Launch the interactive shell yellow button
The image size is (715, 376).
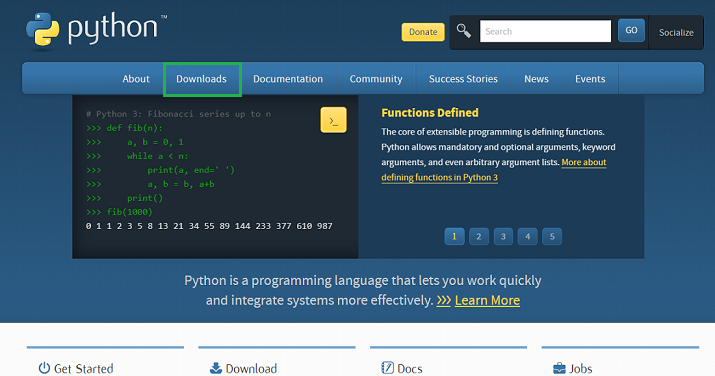pyautogui.click(x=333, y=120)
